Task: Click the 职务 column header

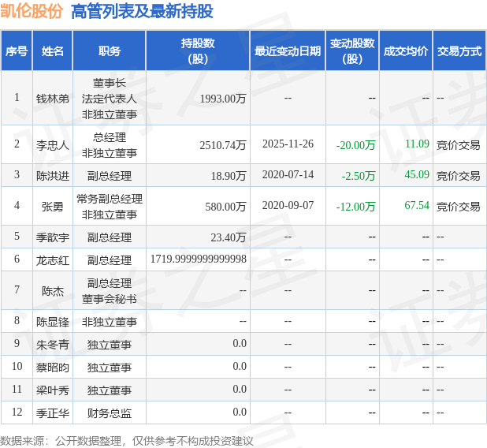Action: click(x=110, y=50)
